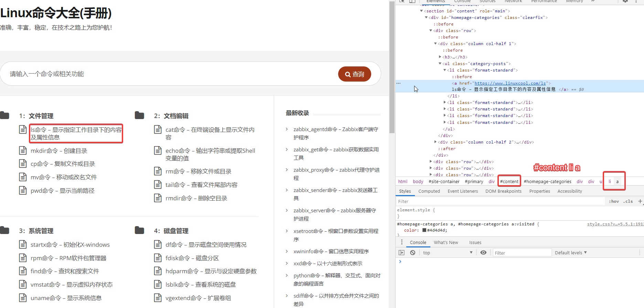Switch to the Properties tab
The width and height of the screenshot is (644, 308).
point(539,191)
